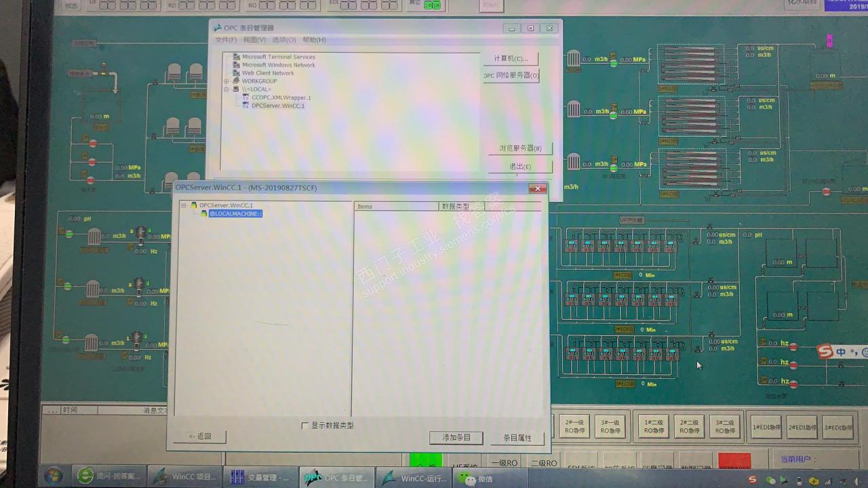Select the @LOCALMACHINE:: tree node
868x488 pixels.
click(x=235, y=213)
